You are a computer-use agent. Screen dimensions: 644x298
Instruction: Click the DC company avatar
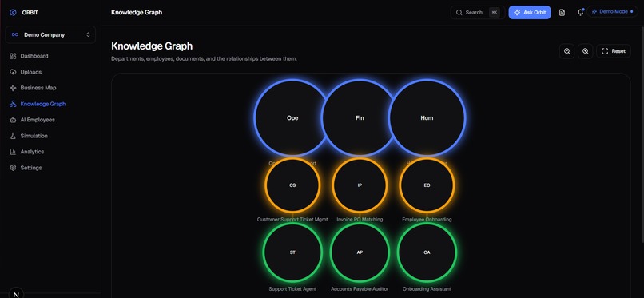[x=15, y=35]
